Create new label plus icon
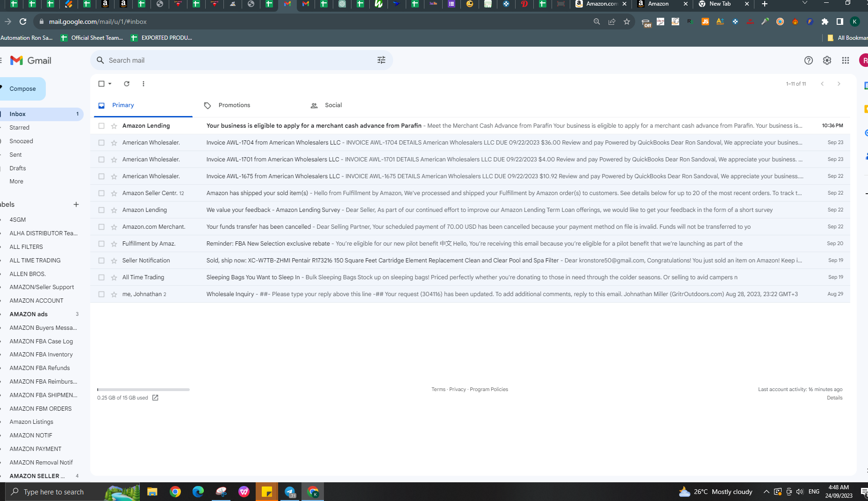 76,204
